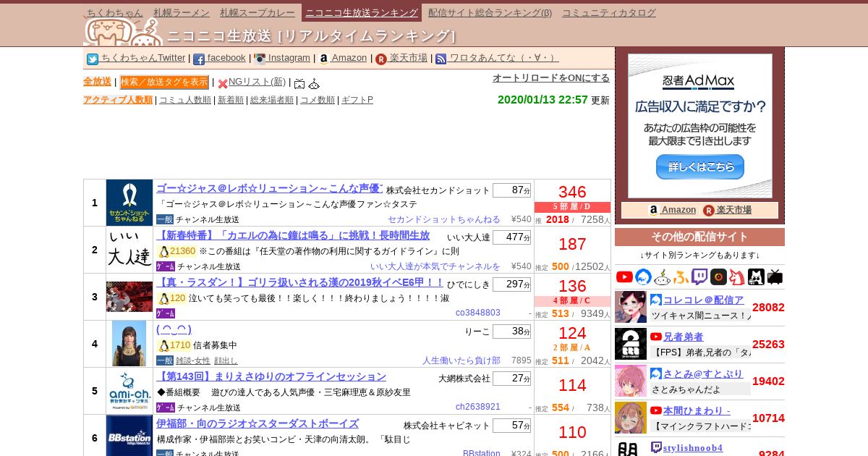Sort by アクティブ人数順

[118, 100]
